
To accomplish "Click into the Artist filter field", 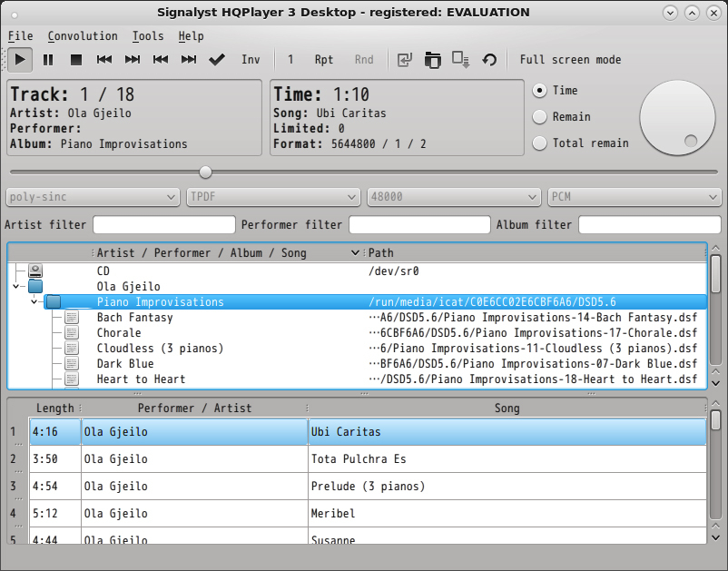I will (x=164, y=225).
